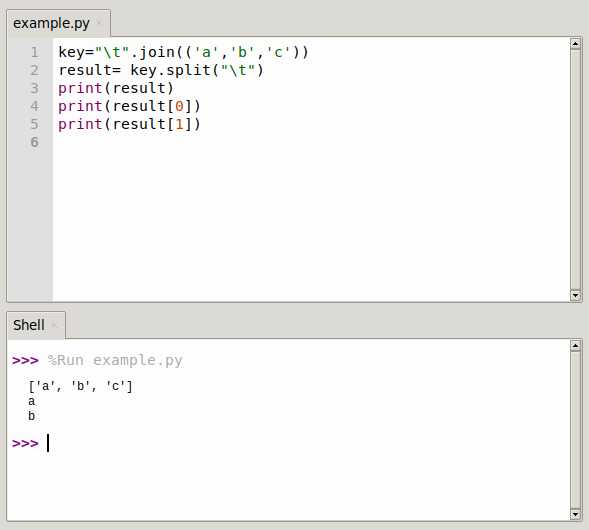
Task: Click shell output line 'b'
Action: pyautogui.click(x=32, y=416)
